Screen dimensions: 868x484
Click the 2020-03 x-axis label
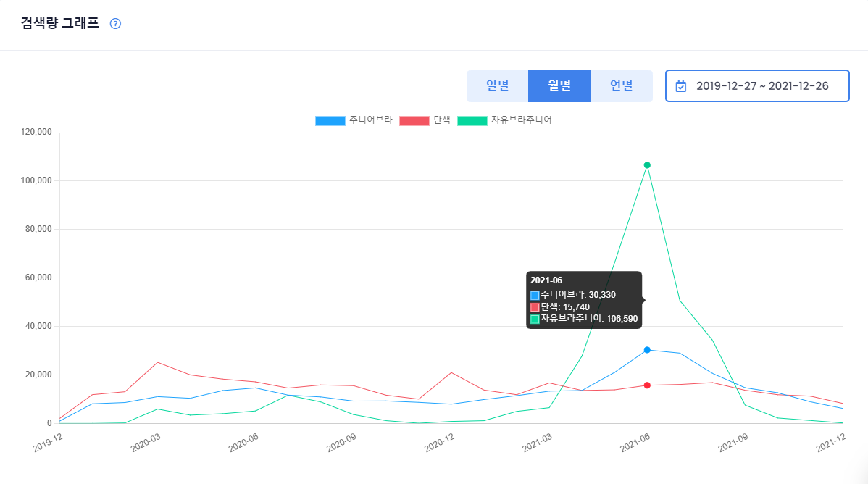146,443
